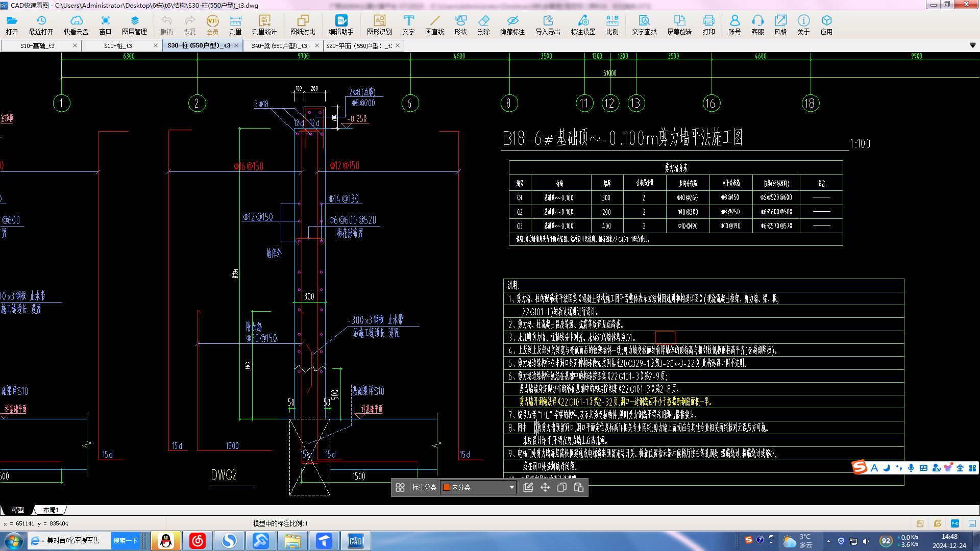Select the 删除 eraser tool
Viewport: 980px width, 551px height.
483,24
